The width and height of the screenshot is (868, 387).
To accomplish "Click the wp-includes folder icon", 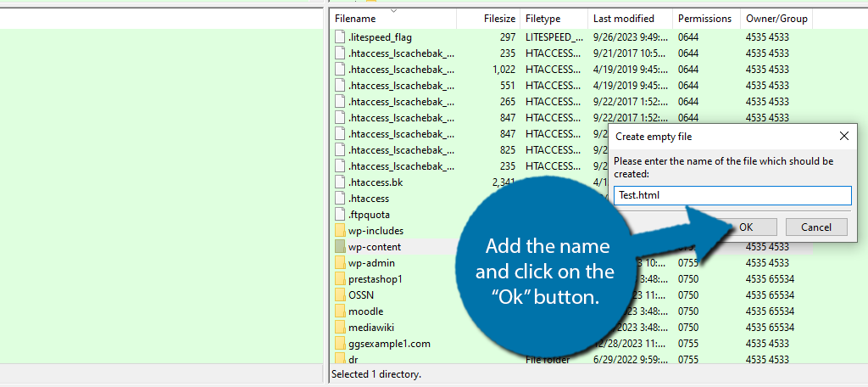I will (x=340, y=231).
